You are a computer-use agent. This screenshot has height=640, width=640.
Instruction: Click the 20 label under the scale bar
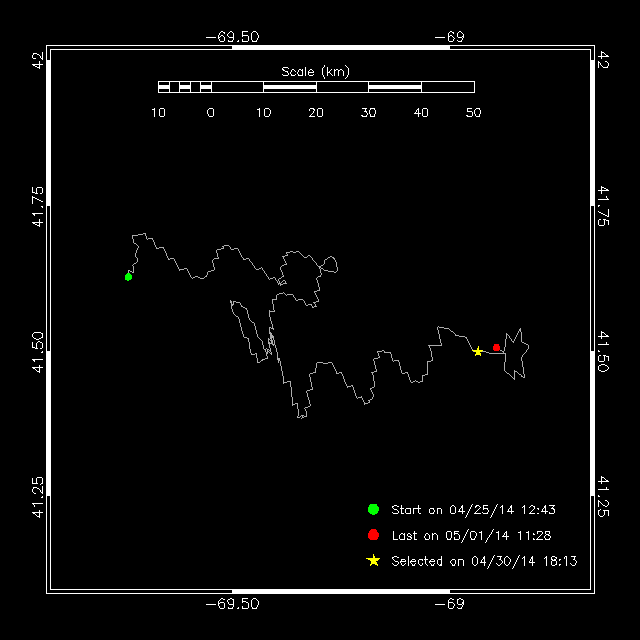(316, 113)
